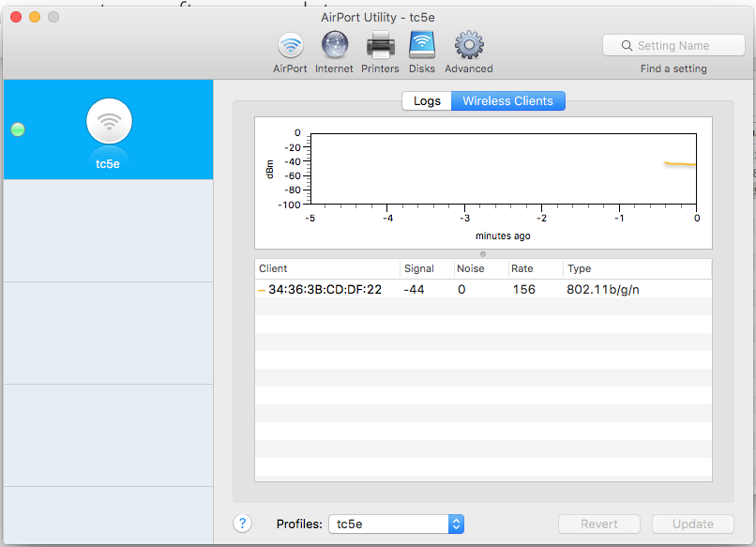The height and width of the screenshot is (547, 756).
Task: Select client 34:36:3B:CD:DF:22 row
Action: (x=483, y=289)
